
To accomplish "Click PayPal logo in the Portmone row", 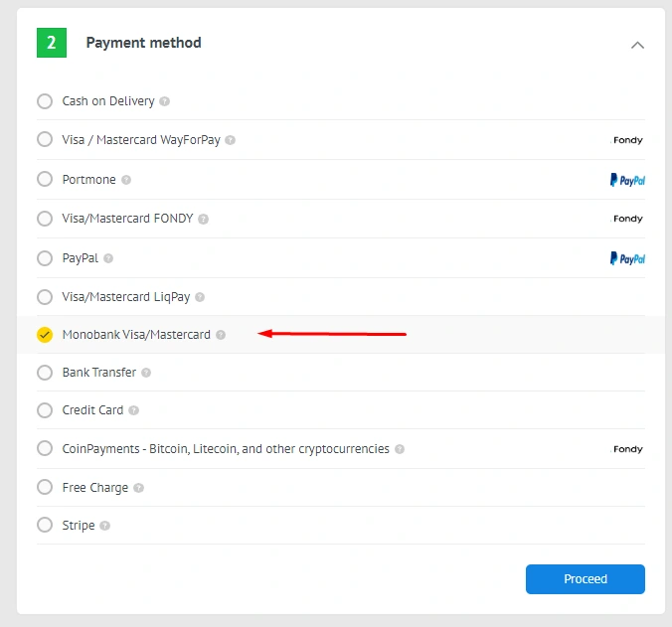I will (x=627, y=180).
